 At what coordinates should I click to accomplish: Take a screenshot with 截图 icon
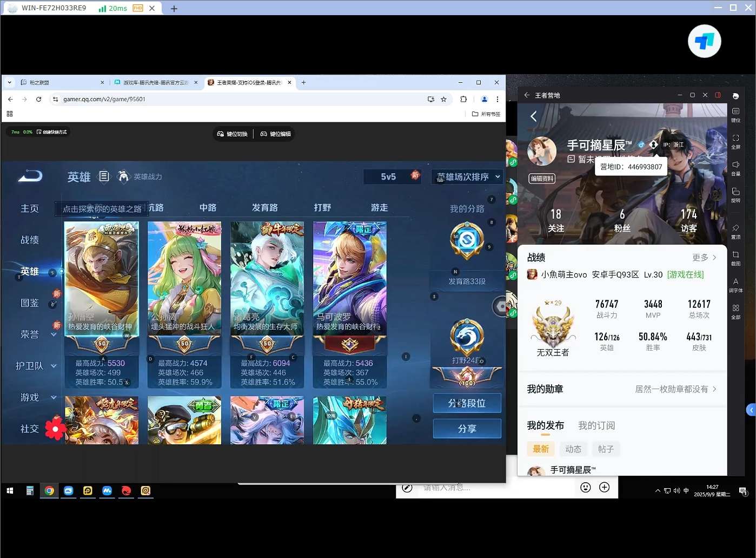click(735, 258)
